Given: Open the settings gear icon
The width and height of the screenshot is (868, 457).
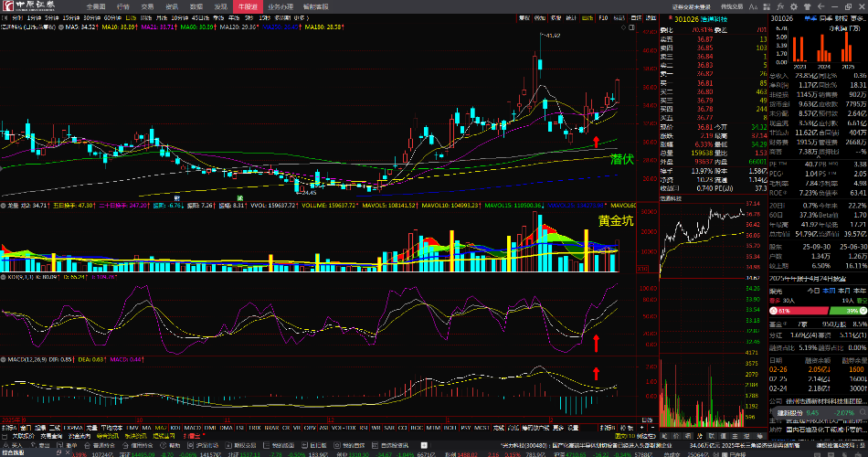Looking at the screenshot, I should pyautogui.click(x=794, y=6).
